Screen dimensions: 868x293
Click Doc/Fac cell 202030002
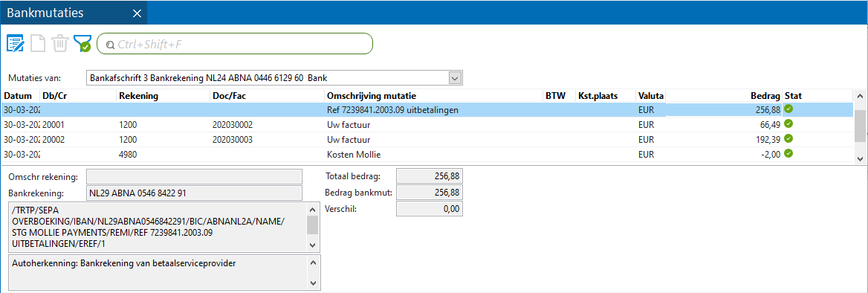233,125
